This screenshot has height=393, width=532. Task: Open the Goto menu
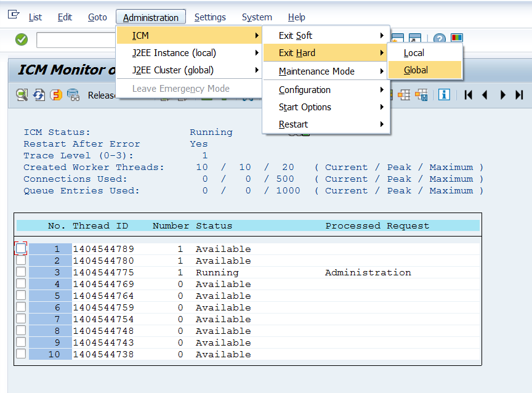97,17
